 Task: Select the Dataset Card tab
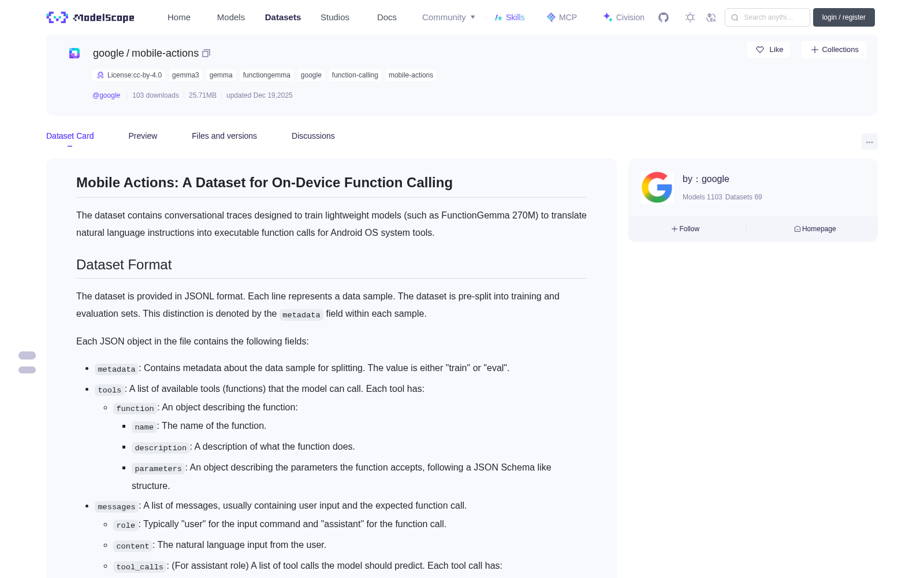tap(70, 136)
